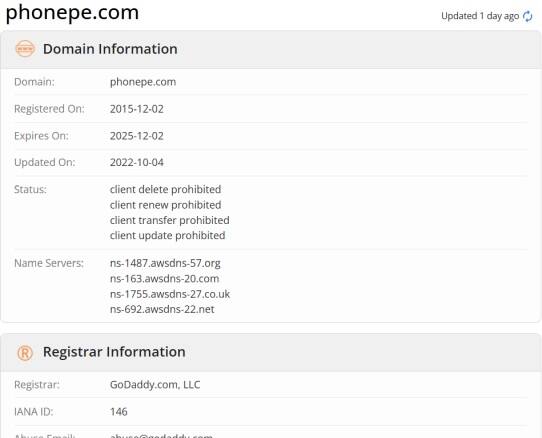This screenshot has height=438, width=542.
Task: Click name server ns-692.awsdns-22.net
Action: tap(162, 309)
